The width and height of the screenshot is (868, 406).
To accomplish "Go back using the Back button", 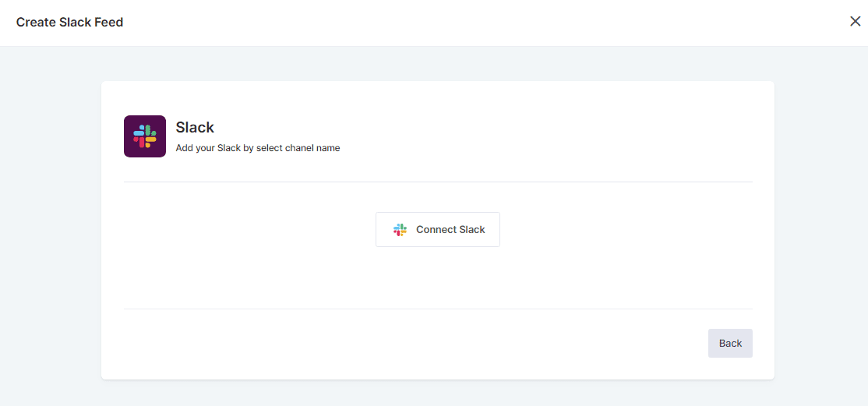I will 730,344.
